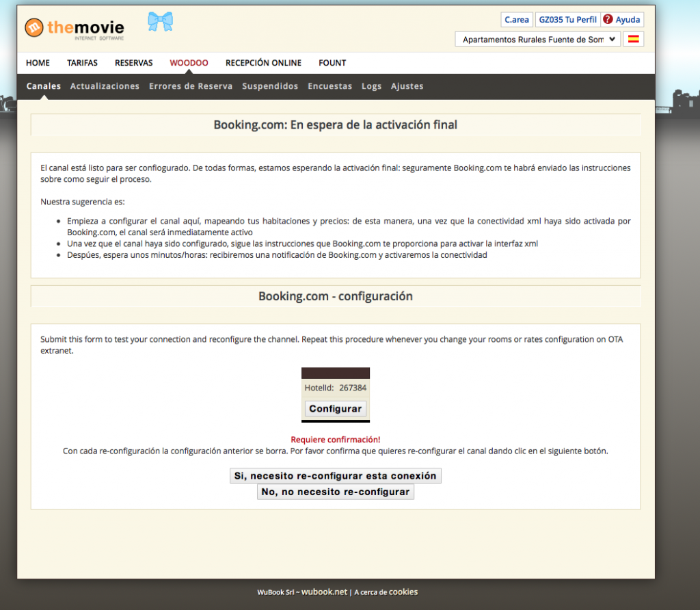Confirm with Si, necesito re-configurar esta conexión
The width and height of the screenshot is (700, 610).
tap(336, 475)
